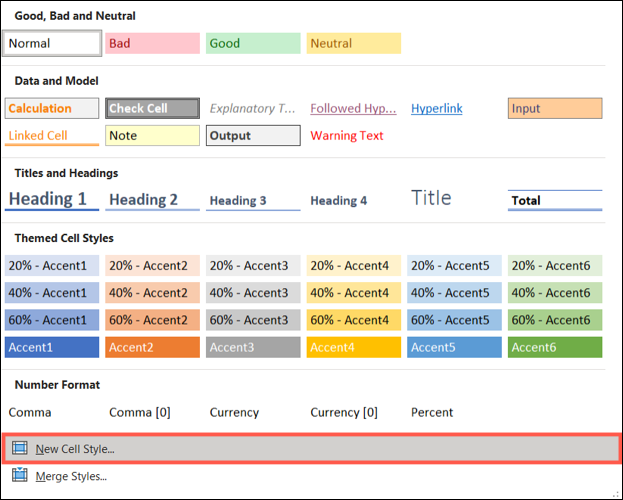Apply 20% - Accent1 themed style
This screenshot has height=500, width=623.
point(52,266)
